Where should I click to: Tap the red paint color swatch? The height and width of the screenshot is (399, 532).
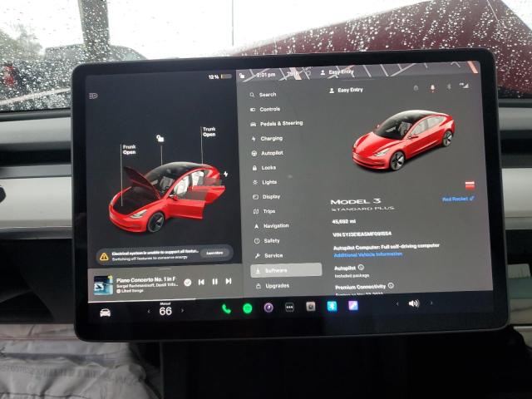click(x=470, y=185)
